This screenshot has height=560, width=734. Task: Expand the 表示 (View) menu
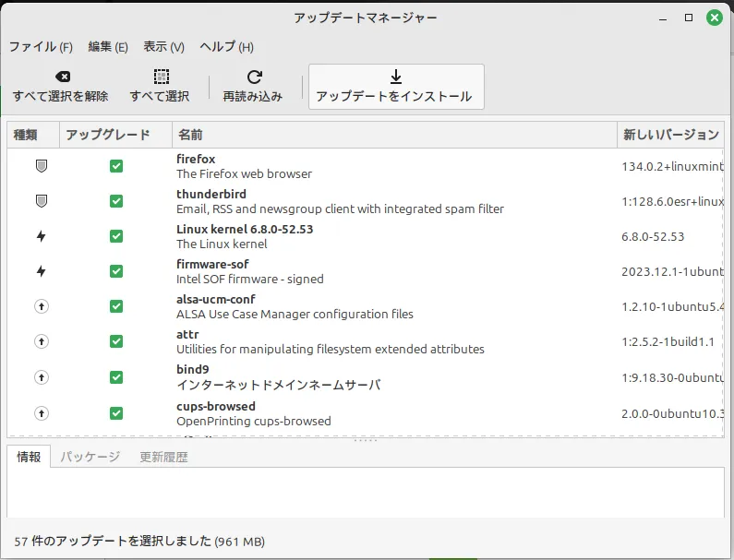coord(163,47)
